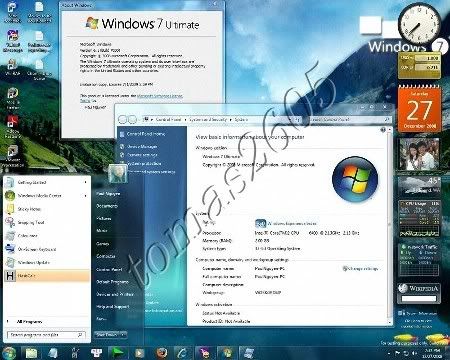This screenshot has height=360, width=450.
Task: Click the analog clock gadget
Action: [x=419, y=23]
